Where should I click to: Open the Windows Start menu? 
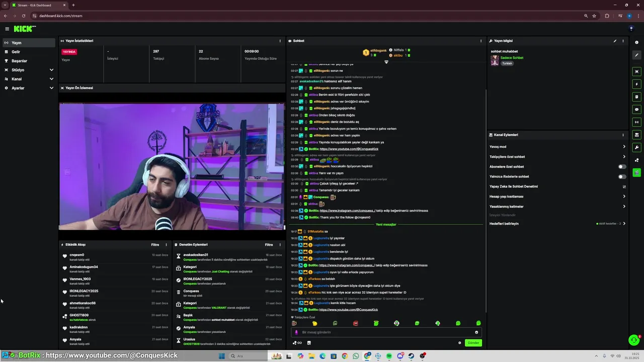(x=221, y=356)
